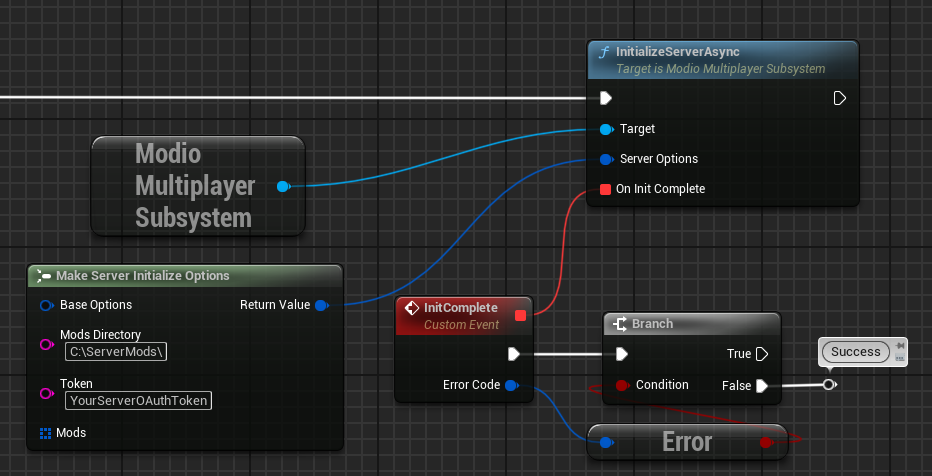Click the Success comment bubble text
This screenshot has height=476, width=932.
(x=855, y=352)
